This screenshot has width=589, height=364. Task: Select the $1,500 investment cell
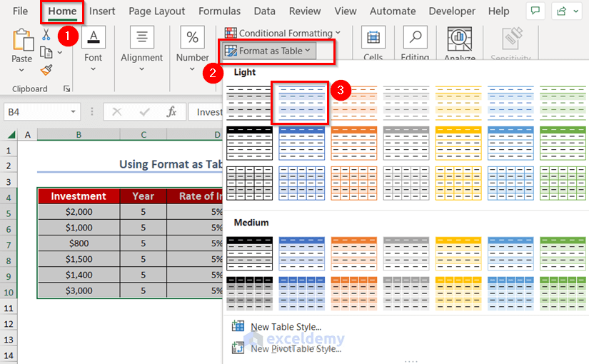[79, 259]
